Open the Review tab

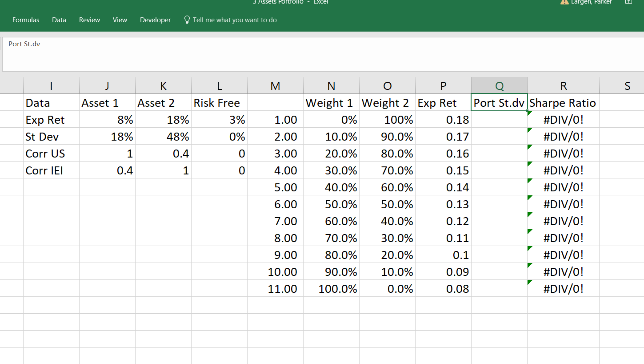pos(89,20)
